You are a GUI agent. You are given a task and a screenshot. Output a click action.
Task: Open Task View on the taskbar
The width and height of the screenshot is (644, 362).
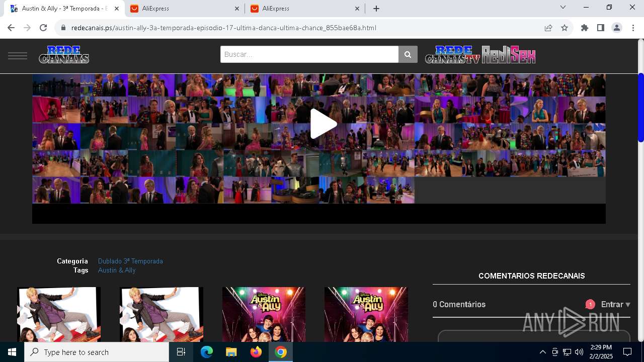point(181,352)
